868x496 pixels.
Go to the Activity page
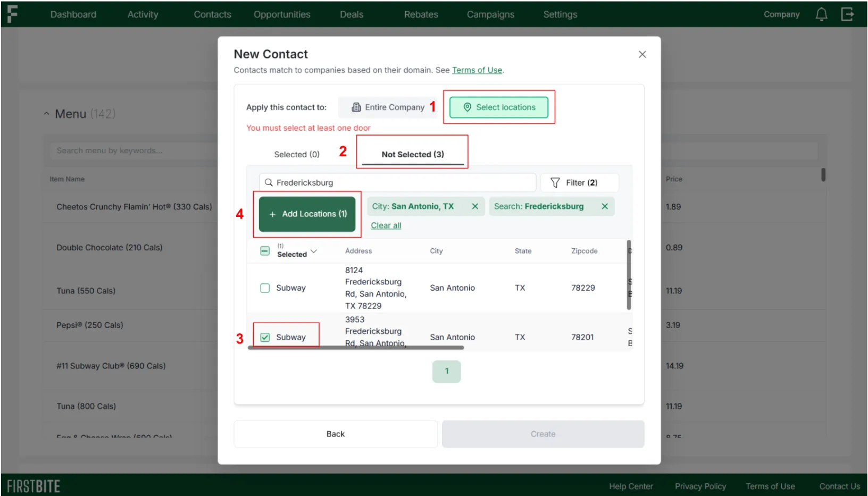(x=143, y=14)
